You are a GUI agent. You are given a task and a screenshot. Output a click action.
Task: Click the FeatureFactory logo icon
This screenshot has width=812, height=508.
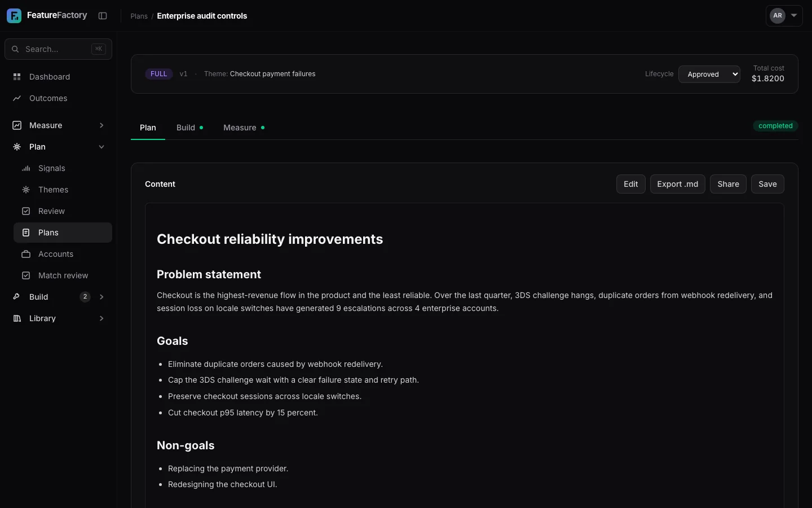coord(14,16)
